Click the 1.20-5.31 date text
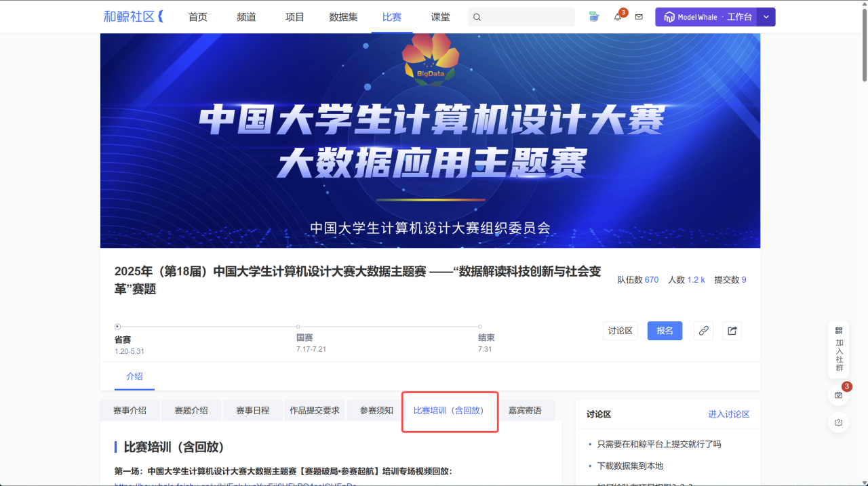This screenshot has height=486, width=868. tap(129, 351)
